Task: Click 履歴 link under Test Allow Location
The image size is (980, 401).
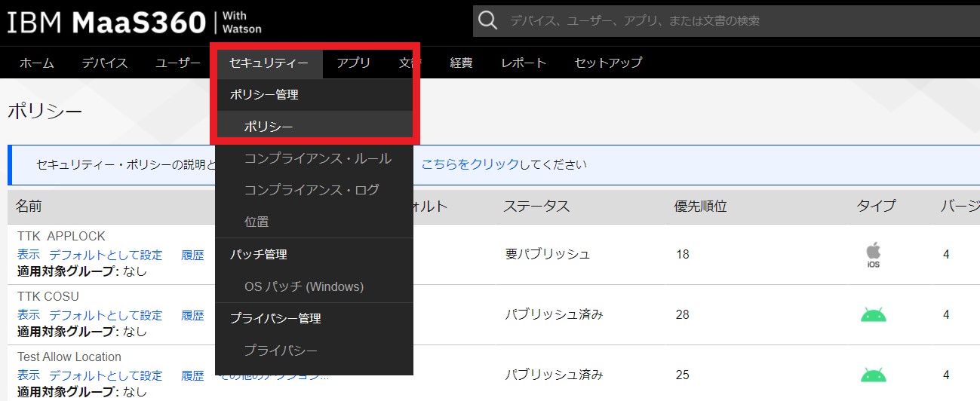Action: tap(192, 375)
